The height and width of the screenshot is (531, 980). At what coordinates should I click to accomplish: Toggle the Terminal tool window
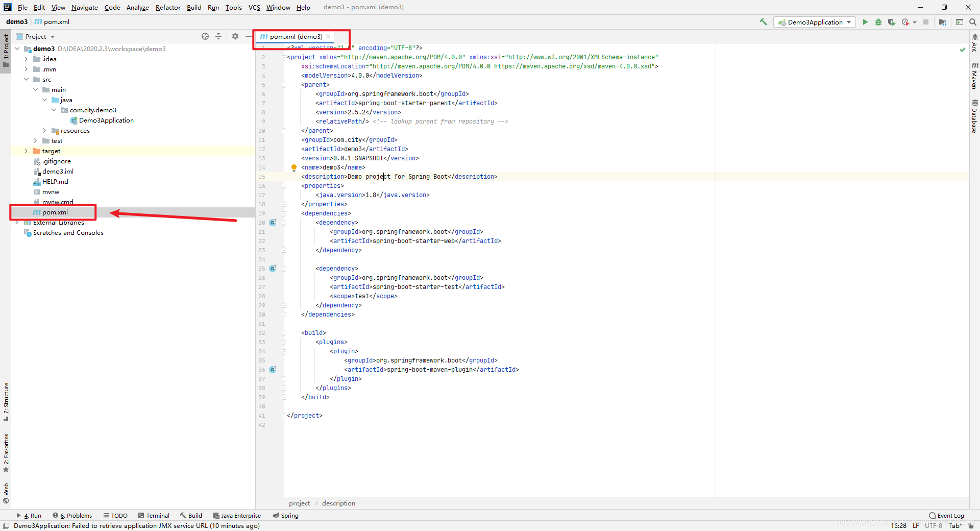click(x=154, y=516)
